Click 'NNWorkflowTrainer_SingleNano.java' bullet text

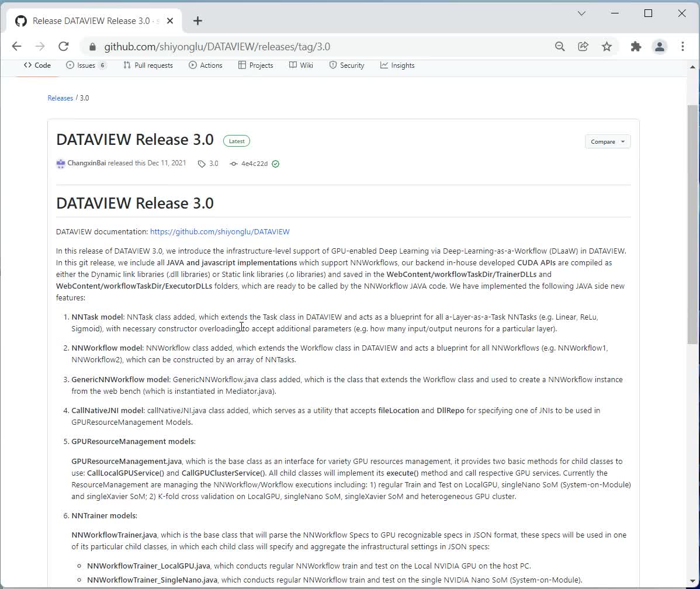[x=153, y=580]
